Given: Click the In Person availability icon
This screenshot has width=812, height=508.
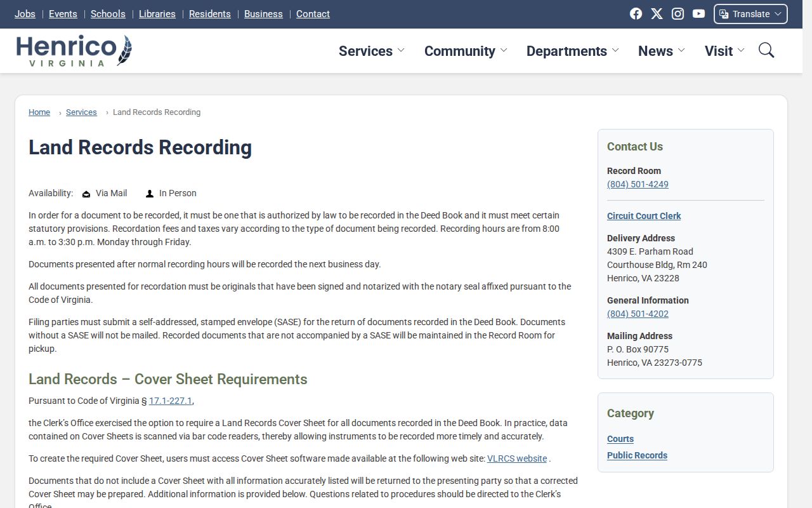Looking at the screenshot, I should click(x=150, y=194).
